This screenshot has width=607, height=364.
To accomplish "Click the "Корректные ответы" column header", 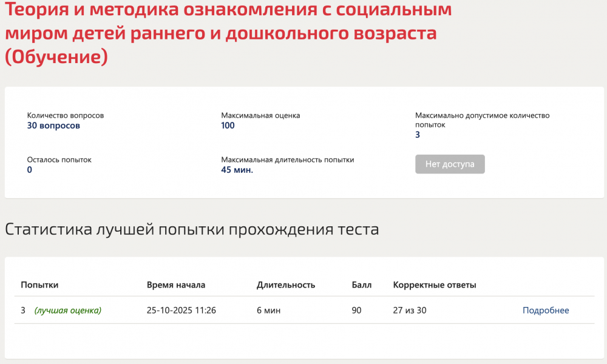I will (x=435, y=285).
